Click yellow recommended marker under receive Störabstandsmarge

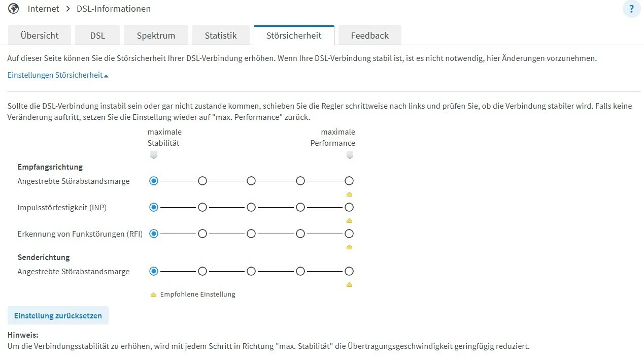click(349, 194)
